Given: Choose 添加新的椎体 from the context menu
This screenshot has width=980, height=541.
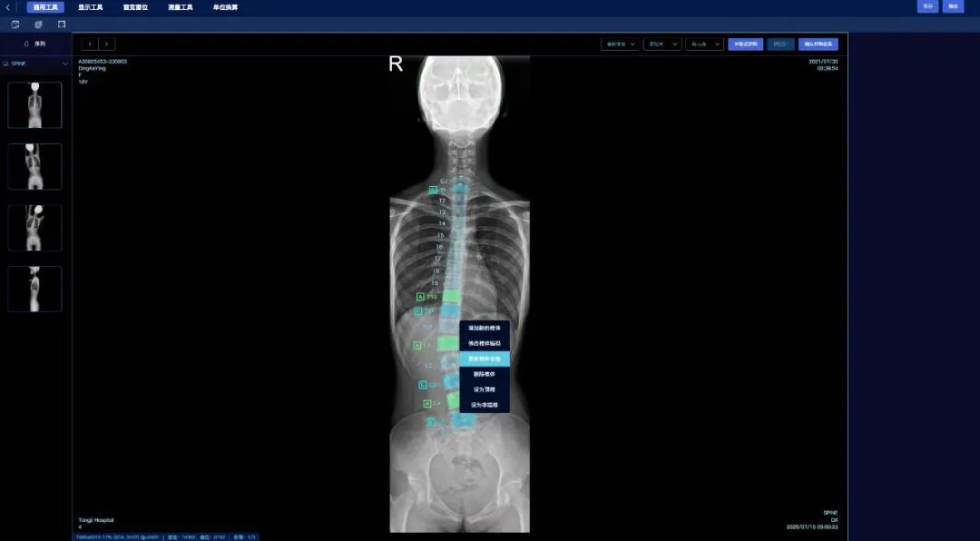Looking at the screenshot, I should (x=485, y=328).
